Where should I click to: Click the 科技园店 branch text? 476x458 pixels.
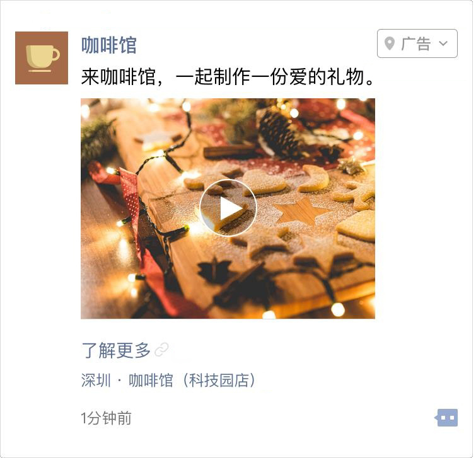219,381
